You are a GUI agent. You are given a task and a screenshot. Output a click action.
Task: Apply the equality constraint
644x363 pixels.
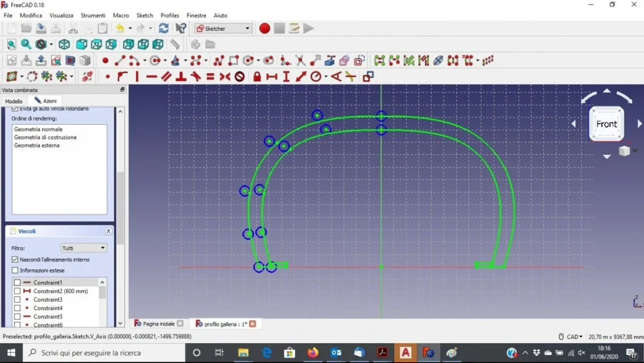210,77
